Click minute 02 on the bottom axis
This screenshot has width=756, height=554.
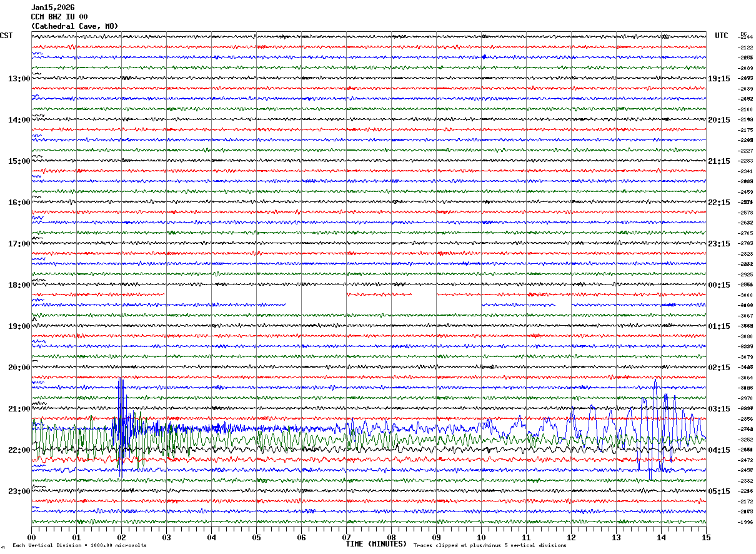click(121, 537)
